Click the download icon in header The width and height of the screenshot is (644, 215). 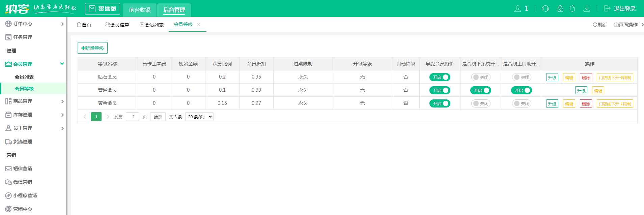[x=587, y=9]
